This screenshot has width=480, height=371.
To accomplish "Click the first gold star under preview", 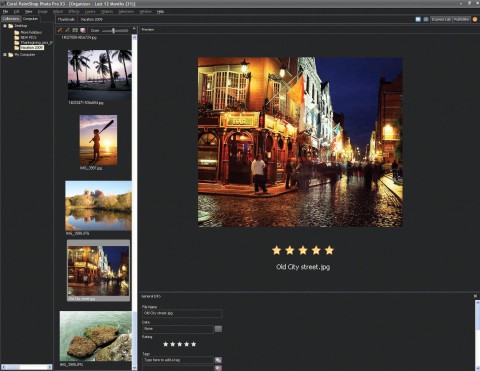I will click(x=276, y=250).
